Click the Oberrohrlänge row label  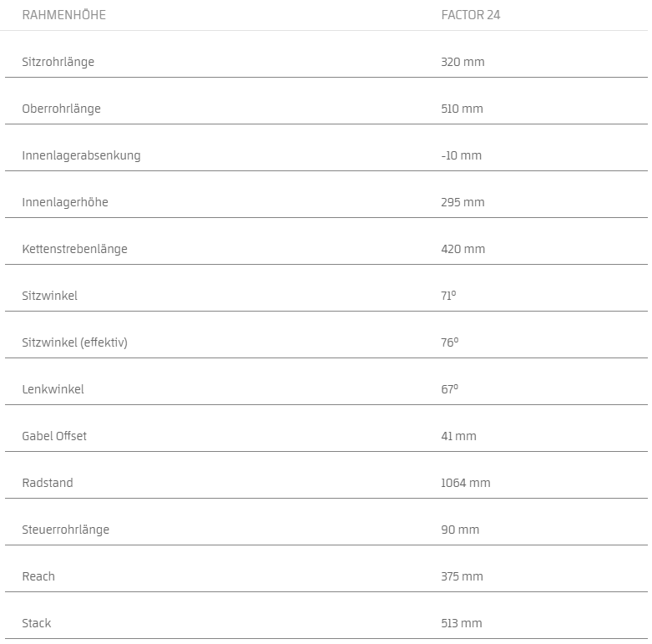tap(61, 109)
